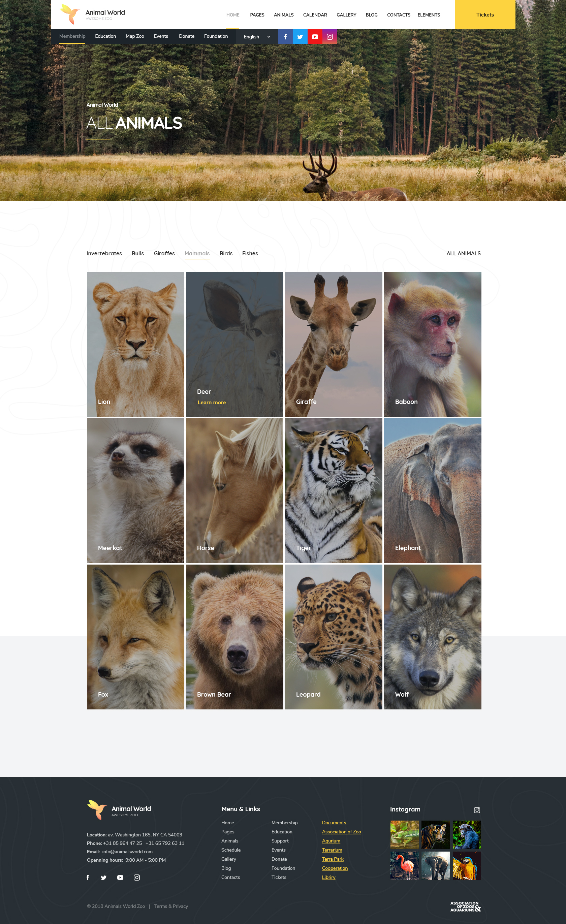Click the footer YouTube icon

click(x=120, y=878)
